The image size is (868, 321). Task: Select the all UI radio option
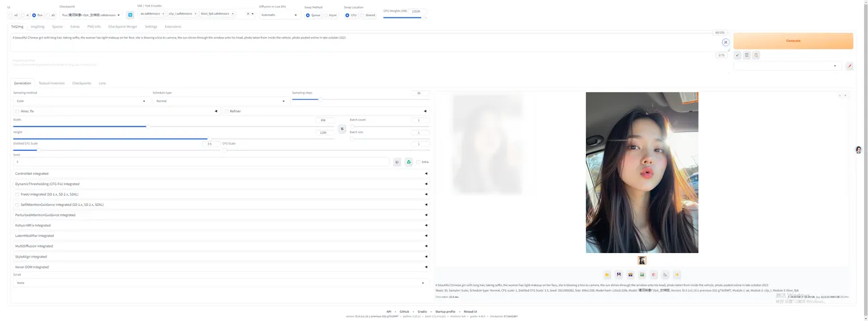[47, 15]
